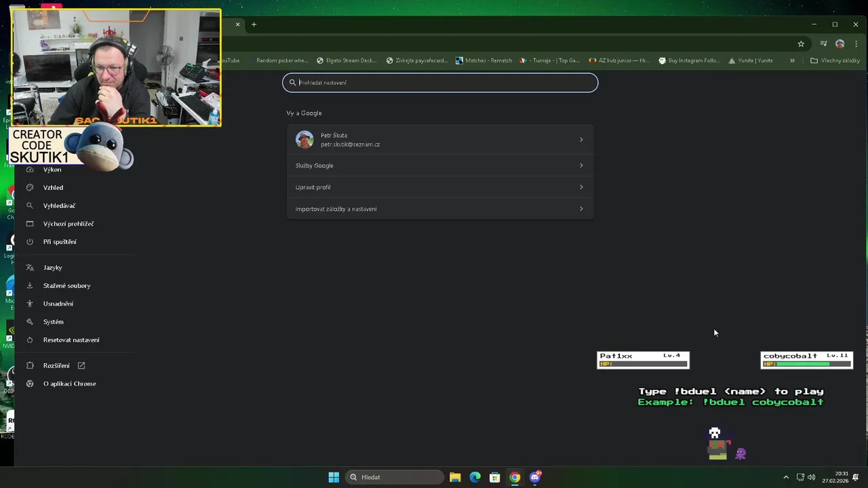
Task: Open Služby Google settings row
Action: pyautogui.click(x=440, y=165)
